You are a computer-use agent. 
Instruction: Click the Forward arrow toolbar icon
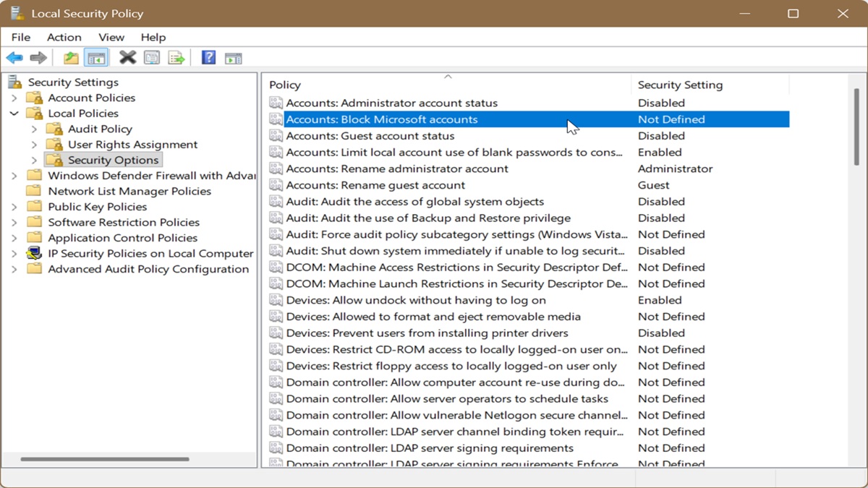[x=38, y=58]
